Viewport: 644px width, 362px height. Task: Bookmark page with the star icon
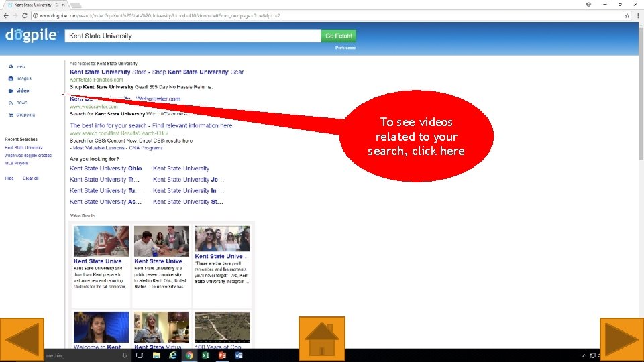click(x=627, y=15)
